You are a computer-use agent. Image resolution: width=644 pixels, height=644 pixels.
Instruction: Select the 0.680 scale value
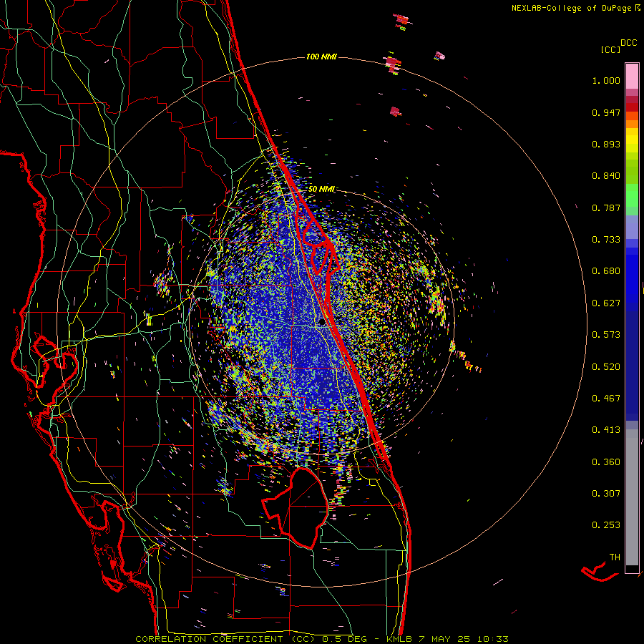(x=606, y=271)
